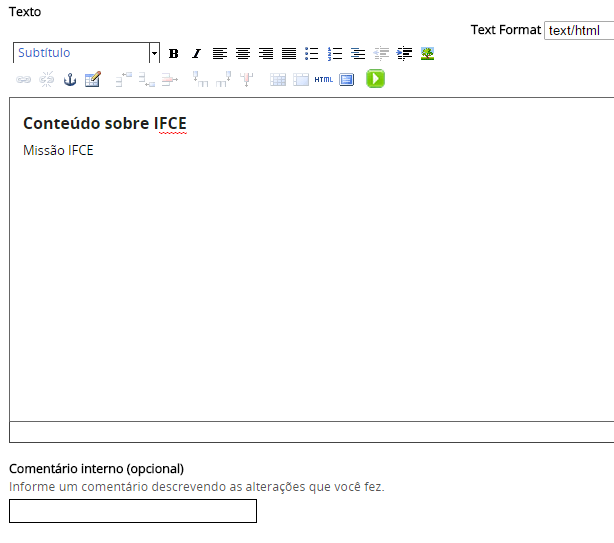Open the Text Format text/html selector
614x543 pixels.
579,30
